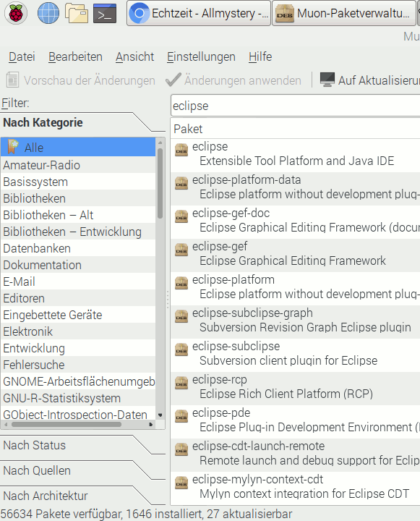Click eclipse-platform package icon
The width and height of the screenshot is (420, 521).
pos(181,283)
